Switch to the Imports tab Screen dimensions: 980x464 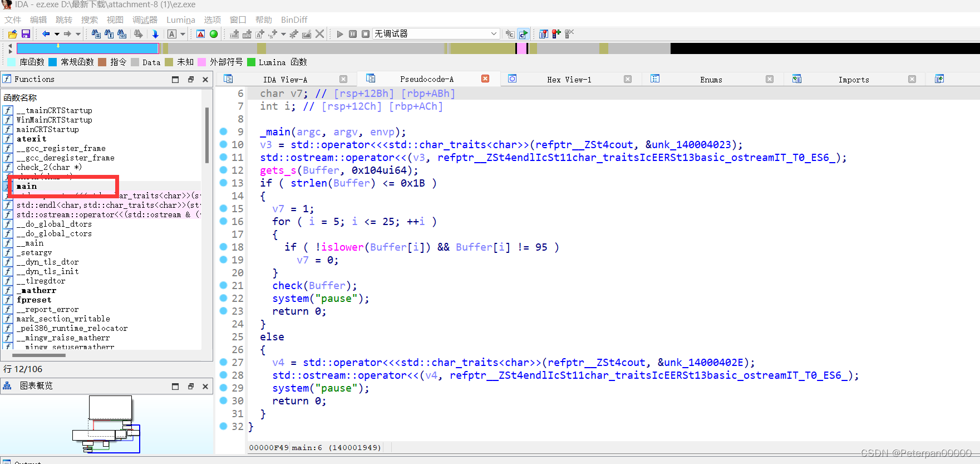[x=854, y=80]
